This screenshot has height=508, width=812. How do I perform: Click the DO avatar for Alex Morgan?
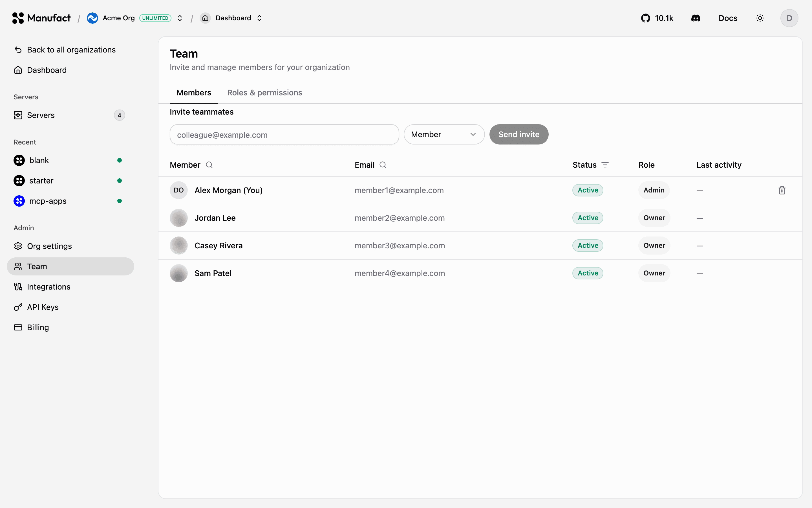tap(179, 190)
